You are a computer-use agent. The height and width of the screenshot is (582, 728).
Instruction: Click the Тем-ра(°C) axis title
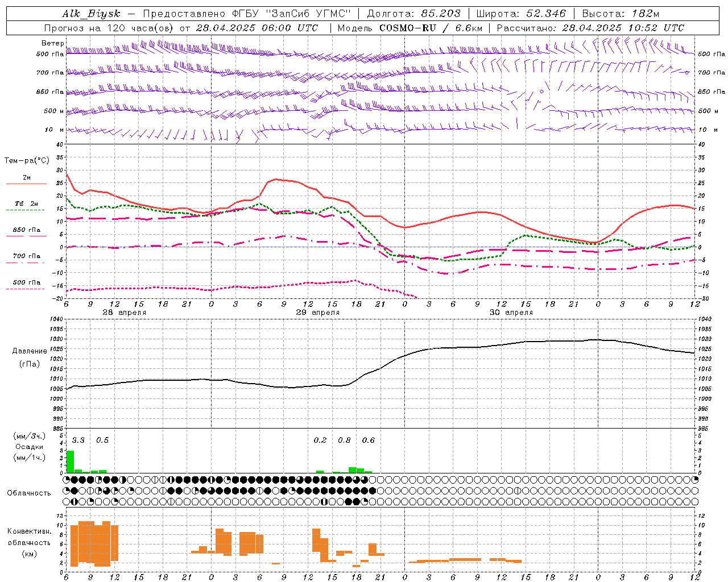tap(27, 161)
